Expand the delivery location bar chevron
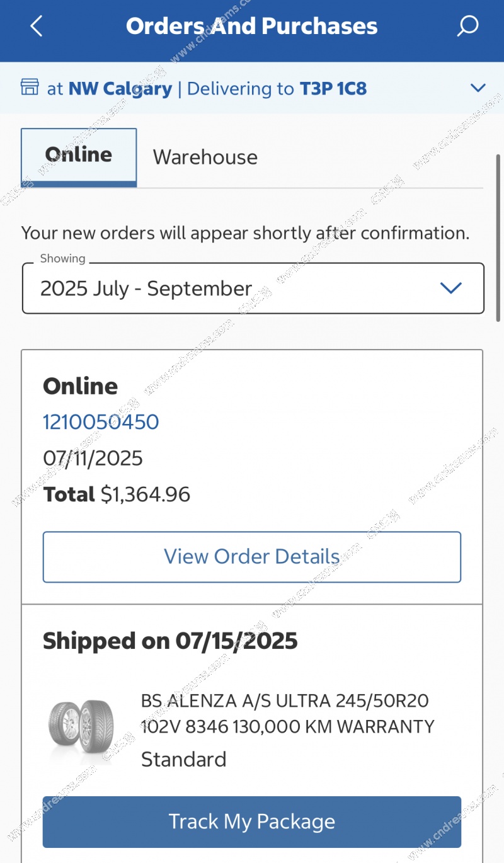 pyautogui.click(x=478, y=88)
